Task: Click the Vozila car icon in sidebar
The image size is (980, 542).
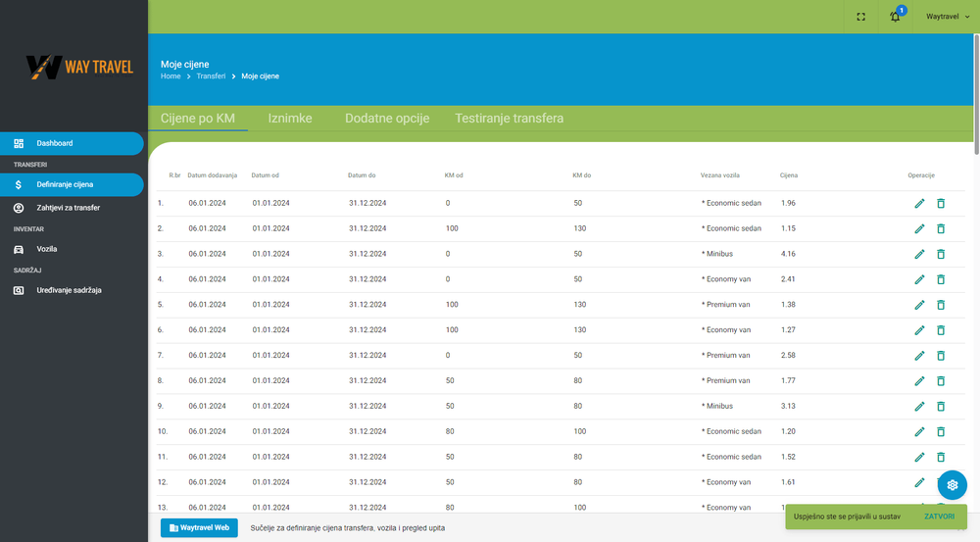Action: click(x=19, y=249)
